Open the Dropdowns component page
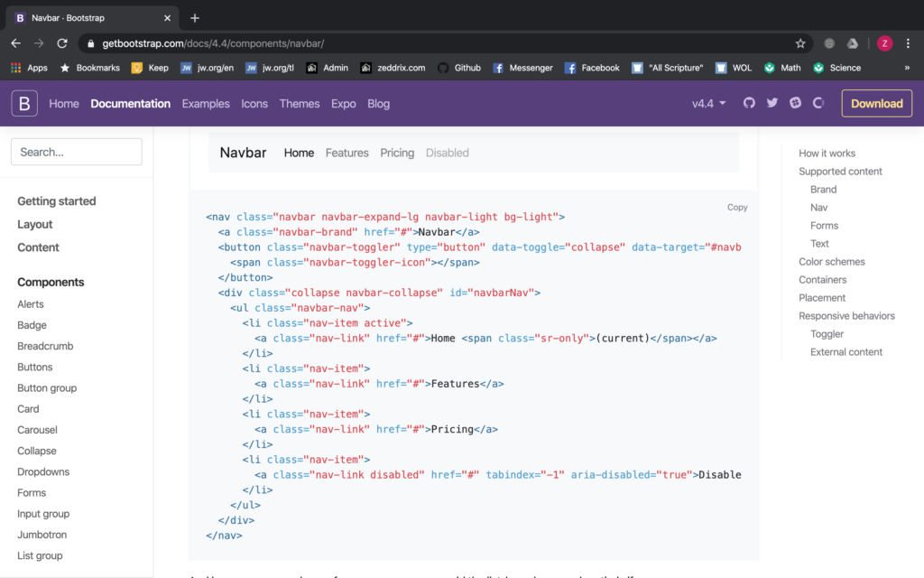This screenshot has height=578, width=924. tap(43, 471)
